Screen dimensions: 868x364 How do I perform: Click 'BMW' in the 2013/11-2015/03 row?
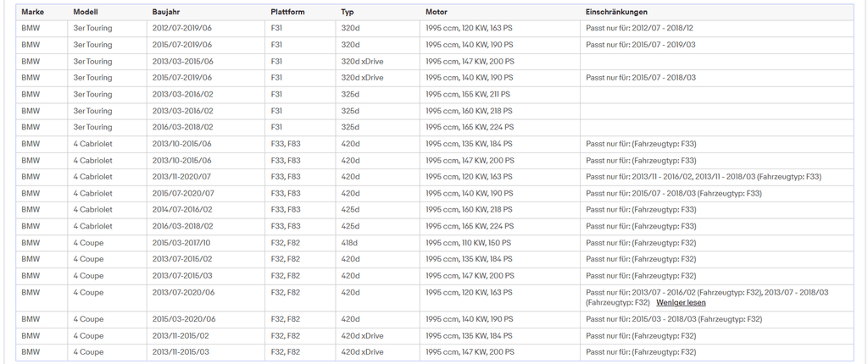(x=31, y=352)
